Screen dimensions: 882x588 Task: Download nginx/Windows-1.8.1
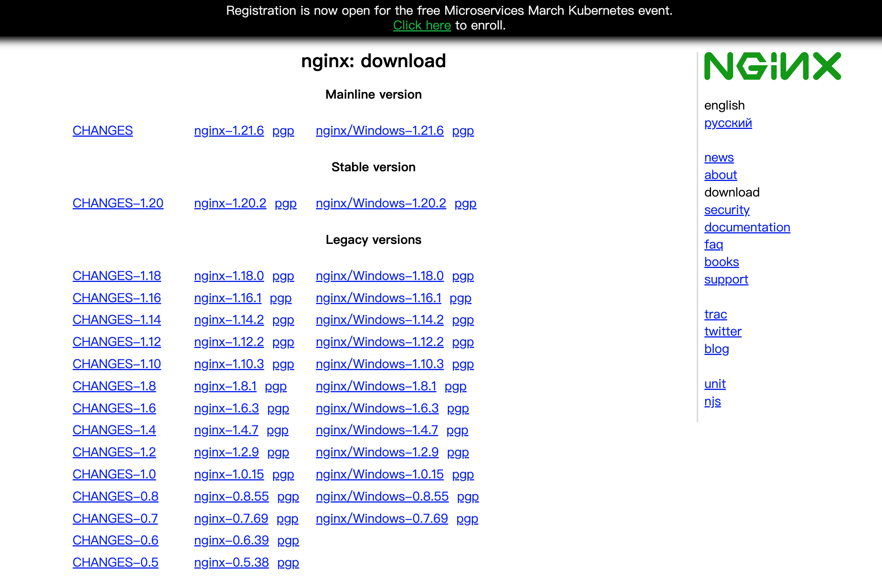coord(376,386)
